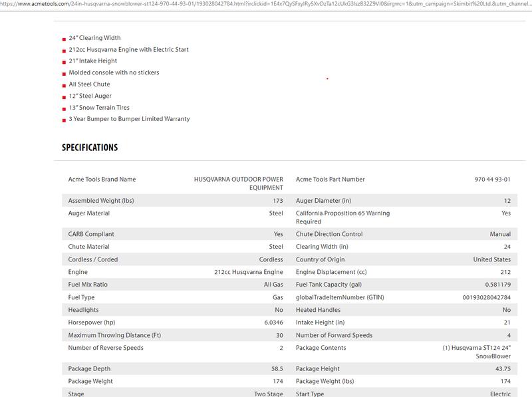Click the SPECIFICATIONS heading
Screen dimensions: 532x397
[90, 148]
